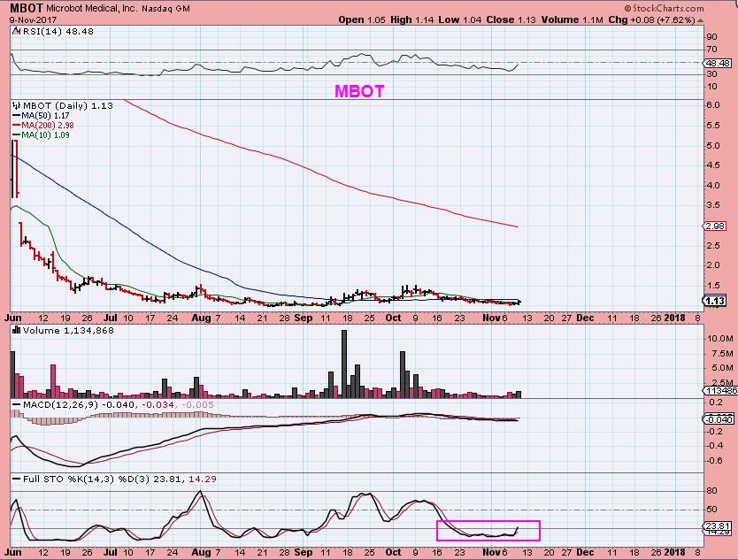The width and height of the screenshot is (738, 560).
Task: Click the 9-Nov-2017 chart date
Action: click(33, 20)
